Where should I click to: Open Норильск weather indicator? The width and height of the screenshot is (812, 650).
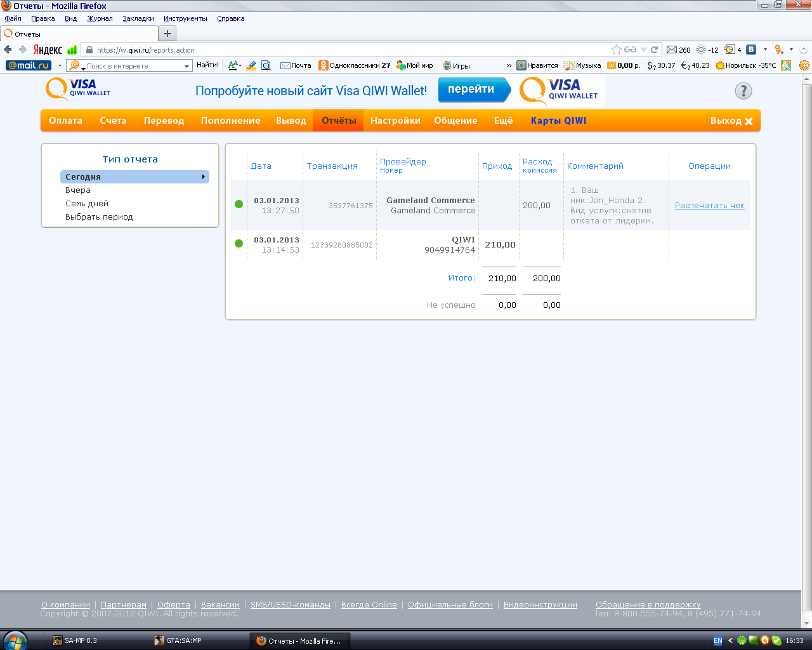(x=745, y=65)
